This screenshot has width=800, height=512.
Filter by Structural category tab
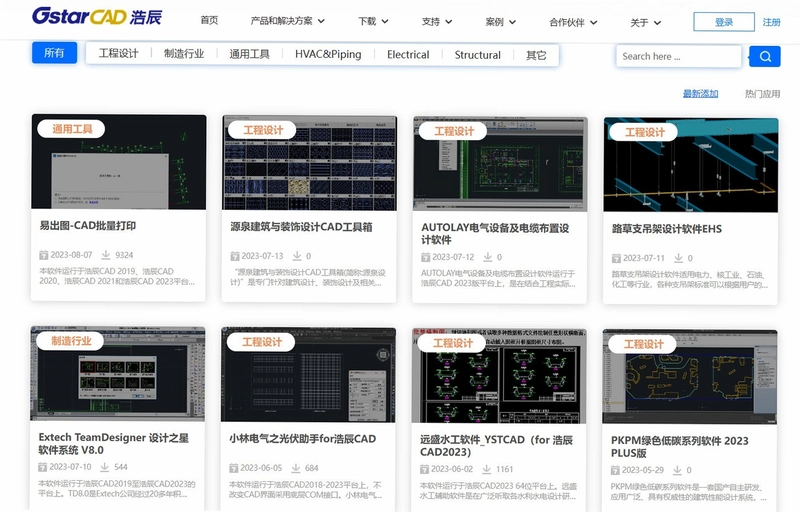[x=478, y=55]
